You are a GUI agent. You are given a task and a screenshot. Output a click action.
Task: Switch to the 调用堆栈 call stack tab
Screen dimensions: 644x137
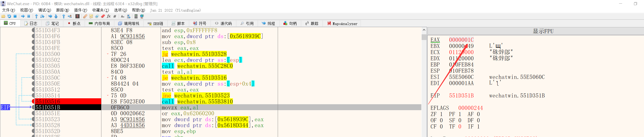(129, 23)
